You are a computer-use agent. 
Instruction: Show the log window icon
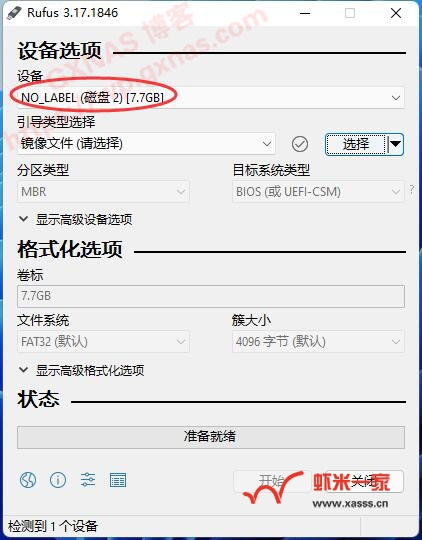point(118,480)
